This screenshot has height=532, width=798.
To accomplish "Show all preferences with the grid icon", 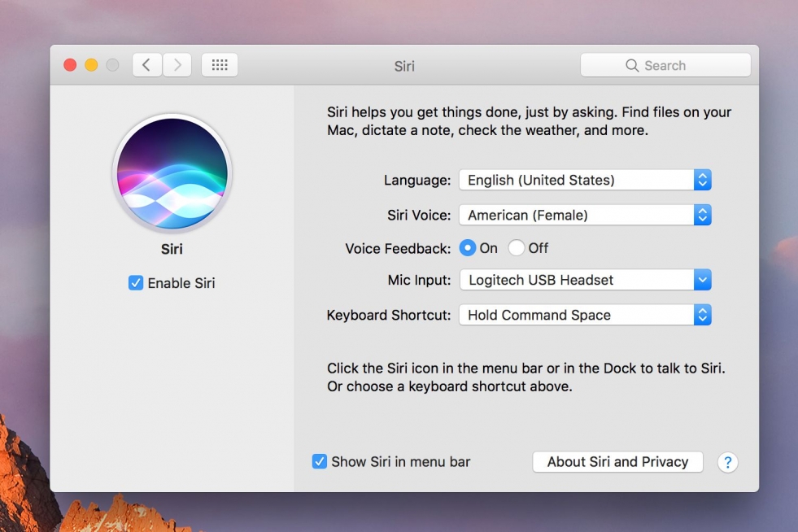I will coord(220,66).
